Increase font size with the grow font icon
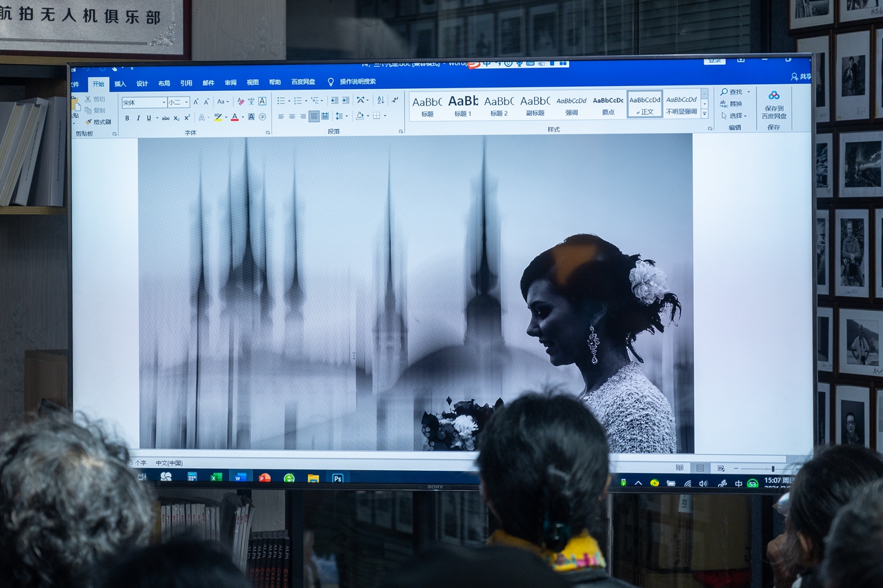This screenshot has height=588, width=883. point(196,101)
